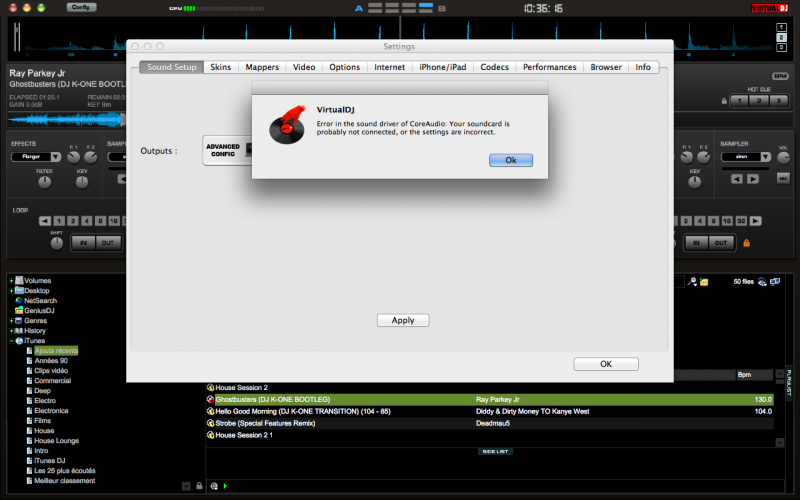Click left deck KEY knob
The width and height of the screenshot is (800, 500).
82,182
